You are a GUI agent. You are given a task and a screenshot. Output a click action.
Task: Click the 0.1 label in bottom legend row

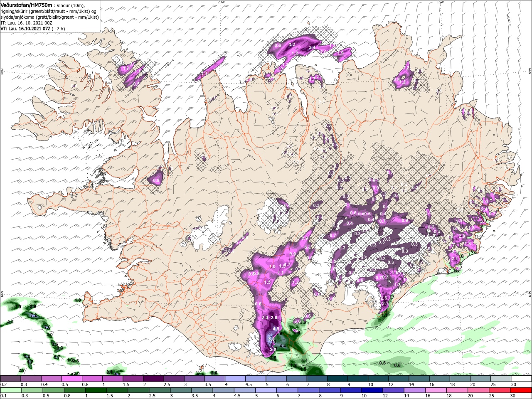tap(3, 396)
